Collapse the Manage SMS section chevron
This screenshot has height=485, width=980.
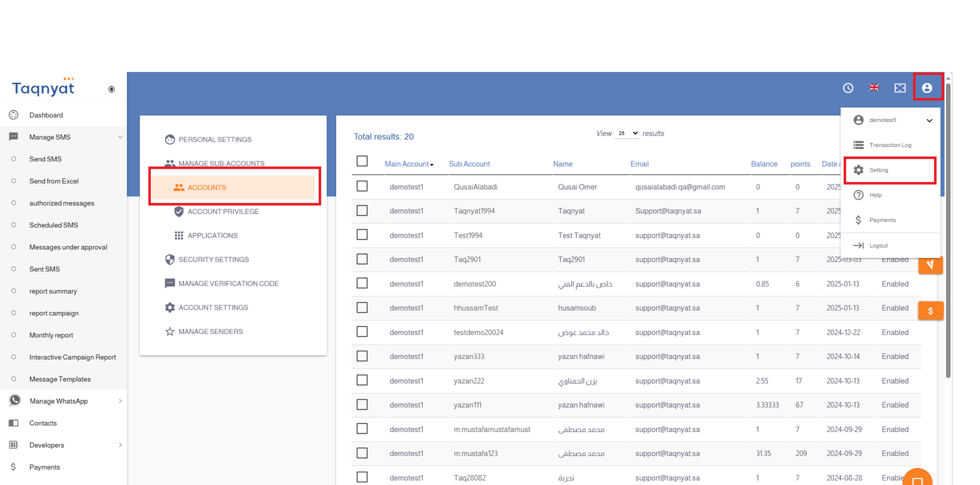pyautogui.click(x=120, y=137)
